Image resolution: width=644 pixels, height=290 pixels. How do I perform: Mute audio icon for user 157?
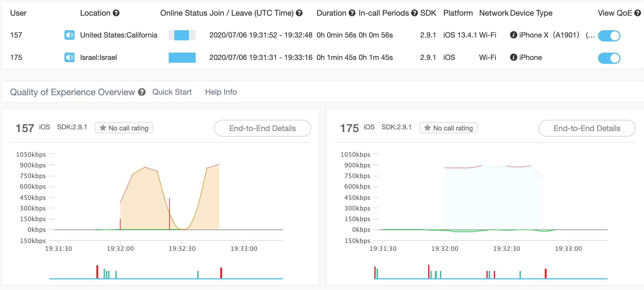coord(69,35)
